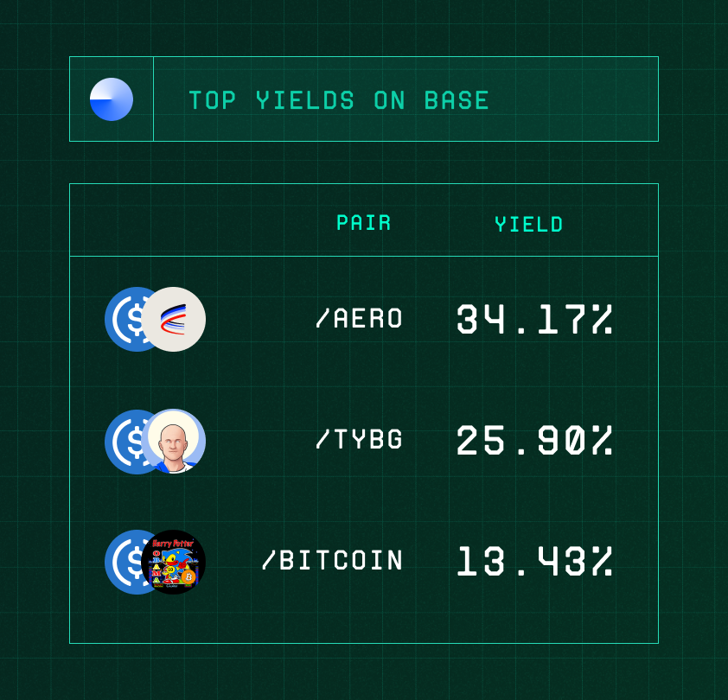This screenshot has height=700, width=728.
Task: Click the Harry Potter Sonic BITCOIN token icon
Action: point(173,562)
